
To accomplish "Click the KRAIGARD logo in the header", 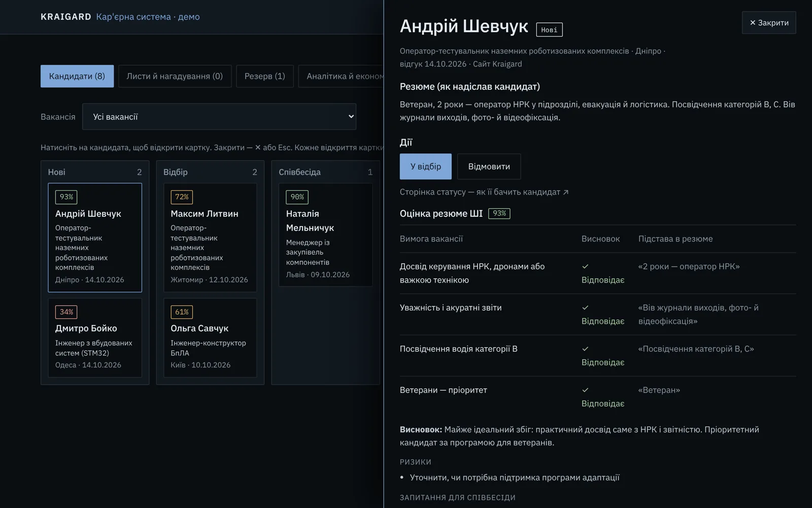I will [x=66, y=17].
